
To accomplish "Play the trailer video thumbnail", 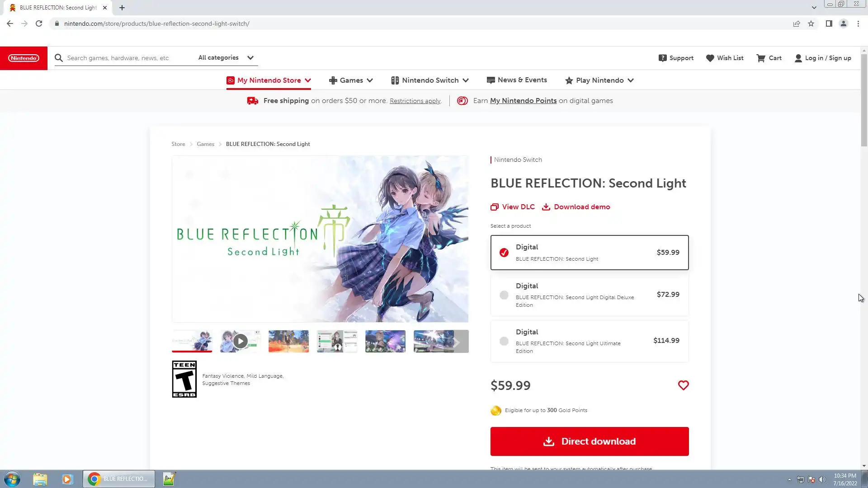I will point(240,341).
